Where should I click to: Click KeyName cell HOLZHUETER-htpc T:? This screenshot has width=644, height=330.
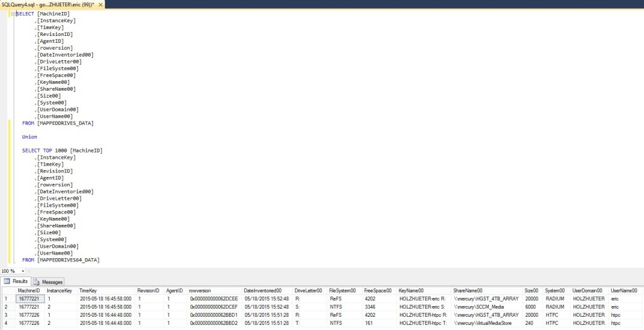tap(423, 323)
